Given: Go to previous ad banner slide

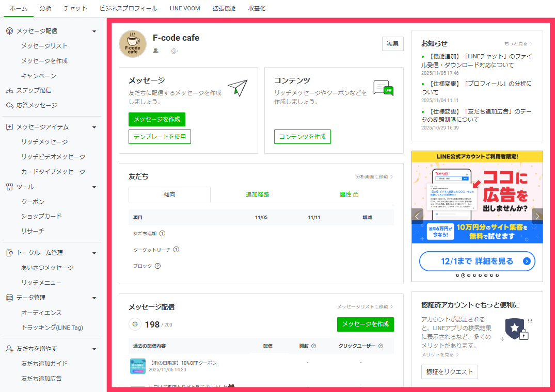Looking at the screenshot, I should point(418,216).
